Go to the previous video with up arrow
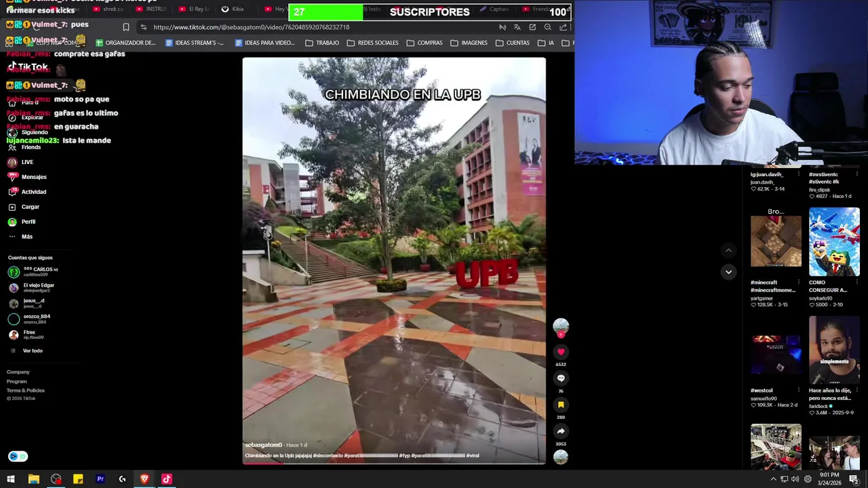 (x=728, y=250)
